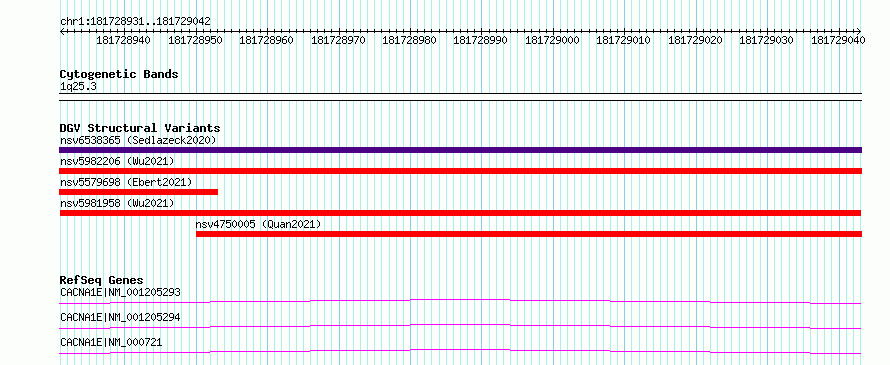Screen dimensions: 890x365
Task: Open the DGV Structural Variants track title
Action: click(x=140, y=128)
